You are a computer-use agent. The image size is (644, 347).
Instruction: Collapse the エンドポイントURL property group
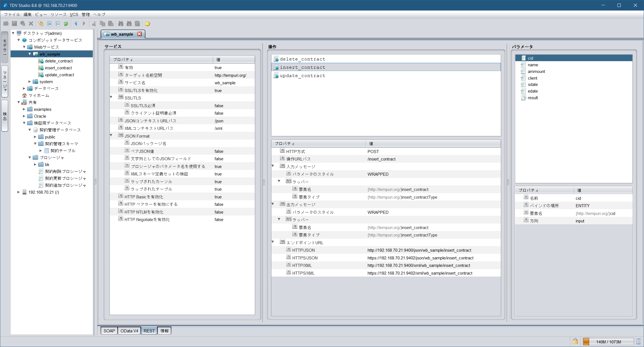pos(273,242)
